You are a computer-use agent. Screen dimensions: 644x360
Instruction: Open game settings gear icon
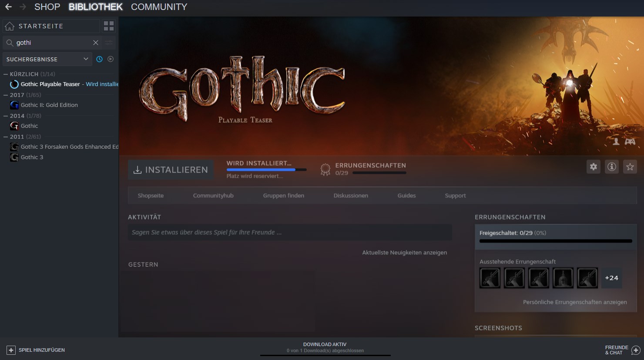tap(594, 167)
